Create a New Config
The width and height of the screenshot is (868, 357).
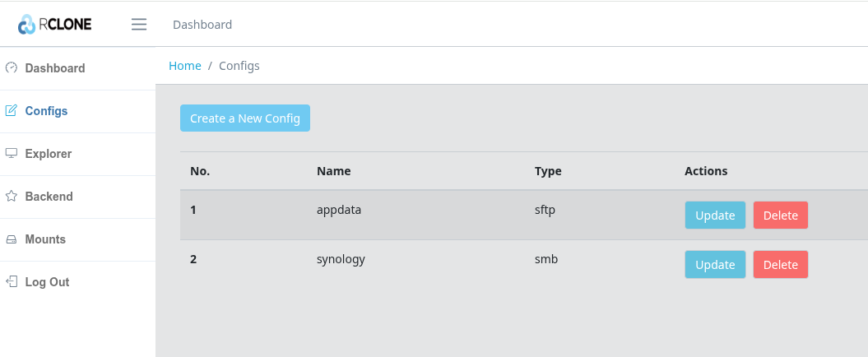(245, 118)
